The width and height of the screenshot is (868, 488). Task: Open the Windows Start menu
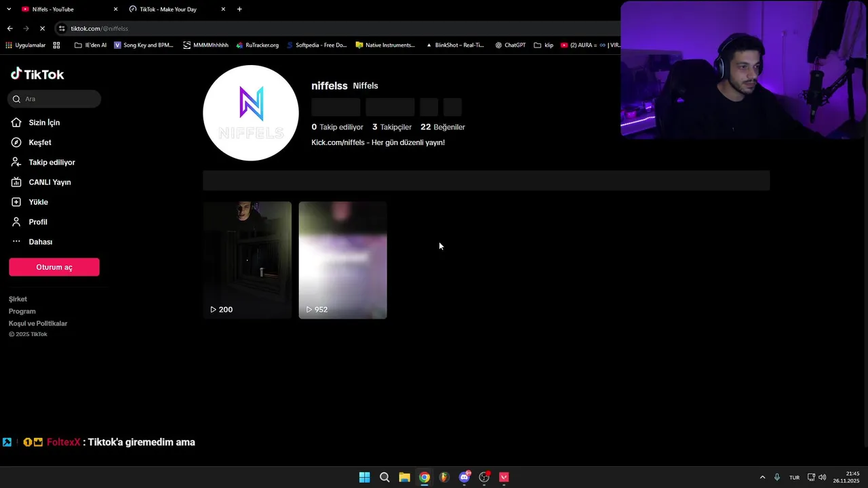(x=364, y=477)
